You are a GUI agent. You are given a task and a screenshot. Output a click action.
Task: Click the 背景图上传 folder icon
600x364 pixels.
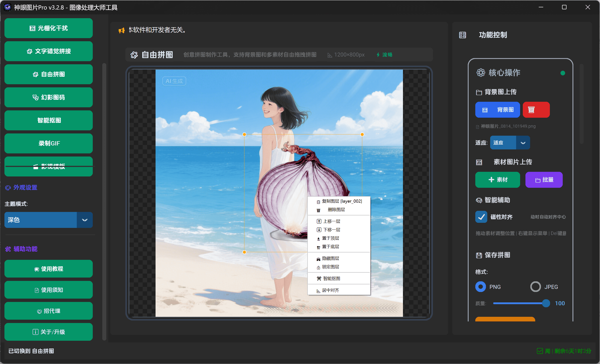(479, 92)
